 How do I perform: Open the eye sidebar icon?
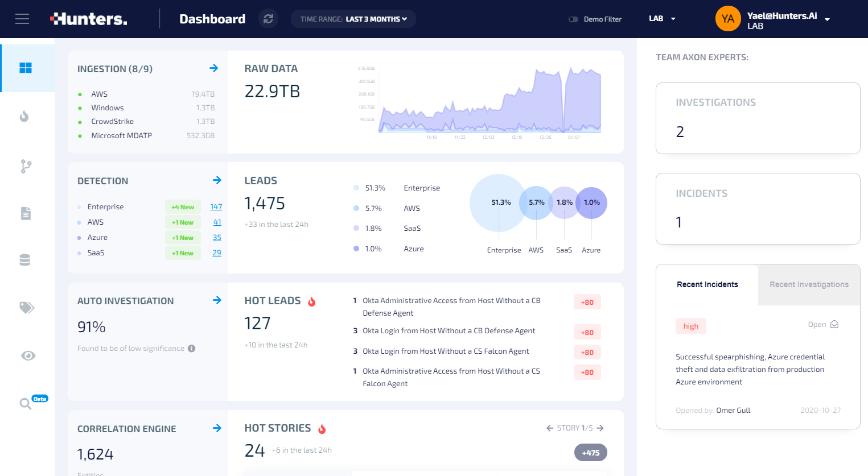[x=28, y=355]
